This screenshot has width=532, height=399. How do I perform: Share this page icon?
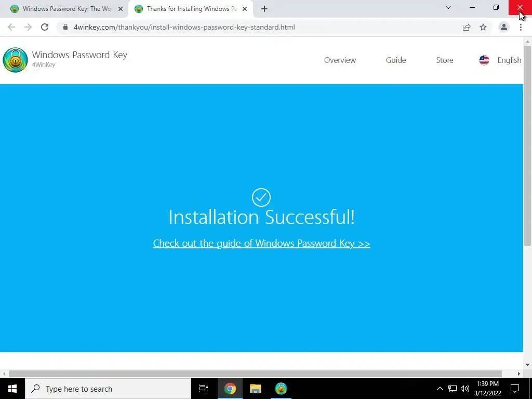[x=467, y=27]
